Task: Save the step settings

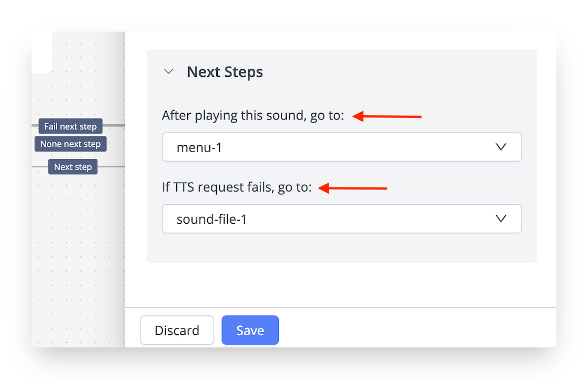Action: click(x=250, y=330)
